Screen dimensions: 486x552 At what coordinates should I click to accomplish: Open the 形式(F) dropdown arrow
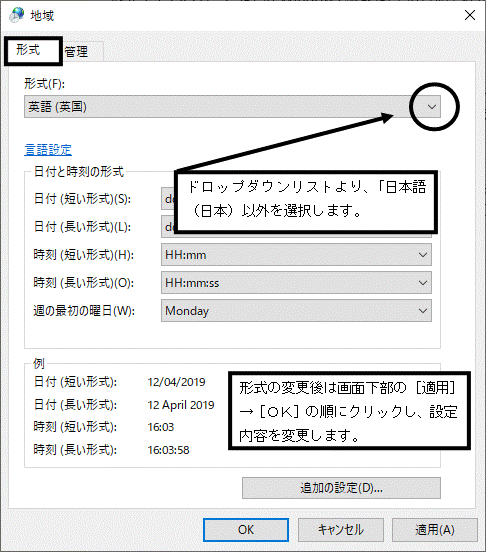[431, 107]
